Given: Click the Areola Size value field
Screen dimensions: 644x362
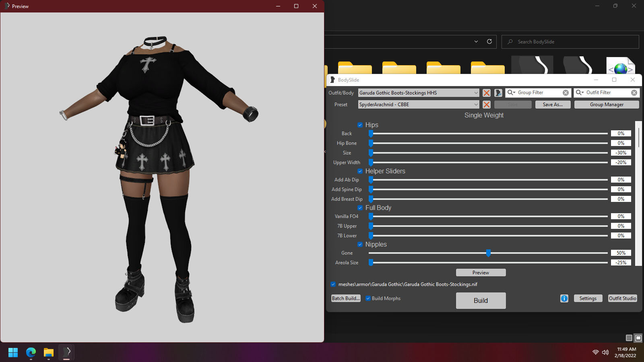Looking at the screenshot, I should coord(621,263).
